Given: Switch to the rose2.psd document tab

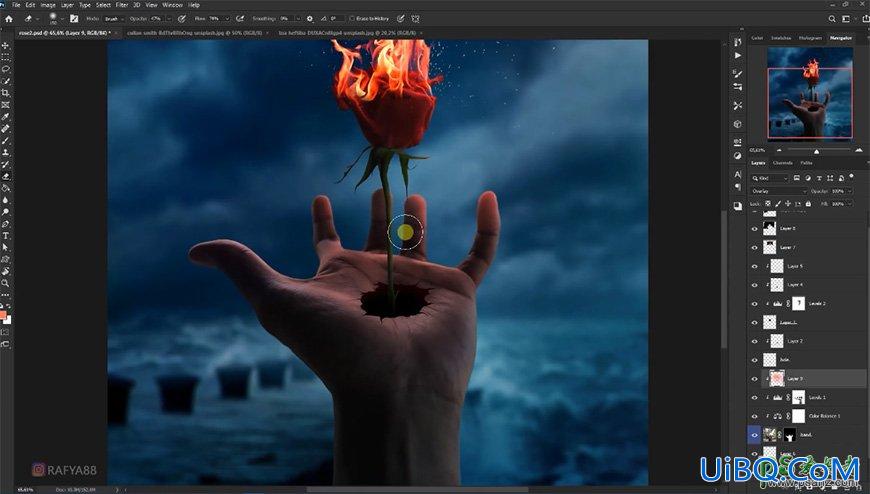Looking at the screenshot, I should [x=64, y=33].
